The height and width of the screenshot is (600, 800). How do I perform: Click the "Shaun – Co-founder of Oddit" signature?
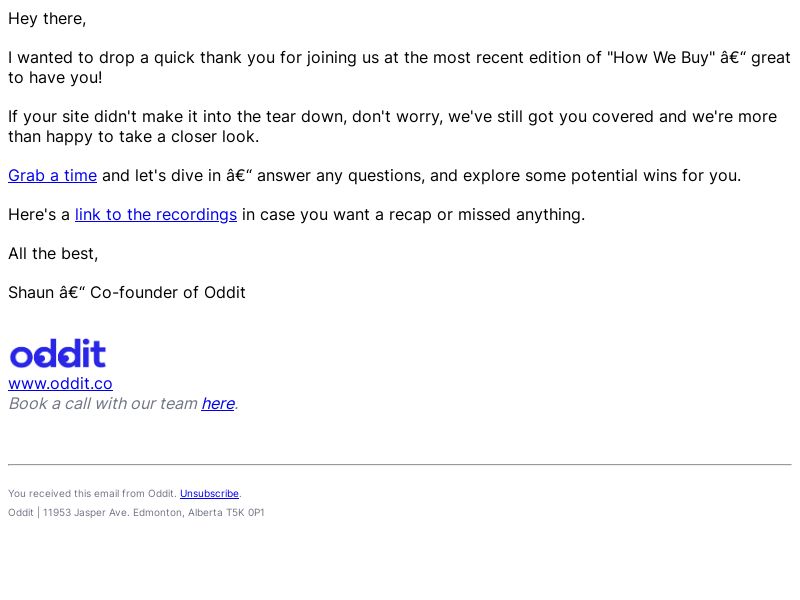point(127,293)
